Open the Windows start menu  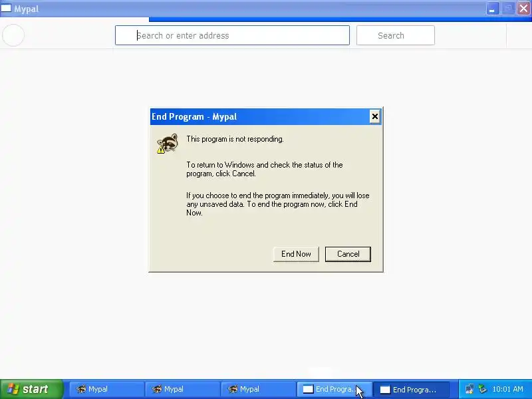tap(31, 389)
